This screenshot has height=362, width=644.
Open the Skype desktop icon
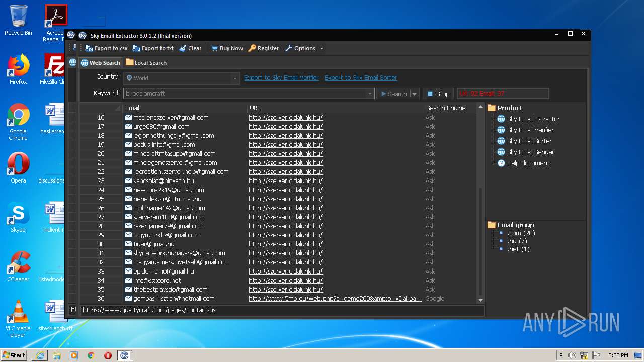click(x=18, y=217)
